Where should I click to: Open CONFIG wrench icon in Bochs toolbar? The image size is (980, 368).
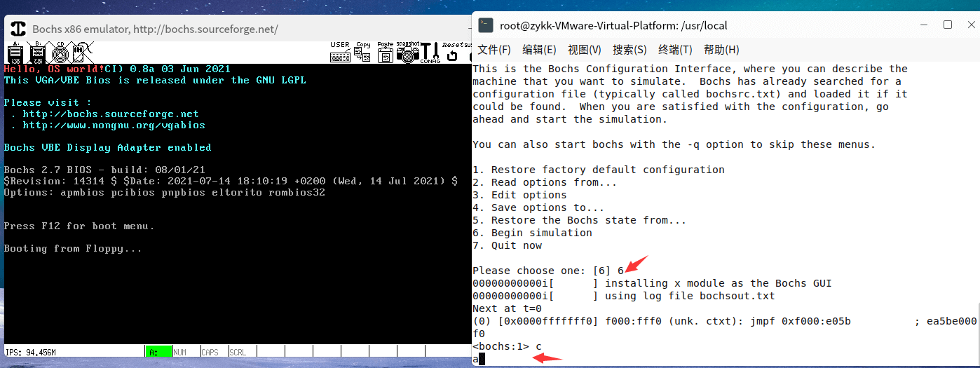tap(430, 53)
